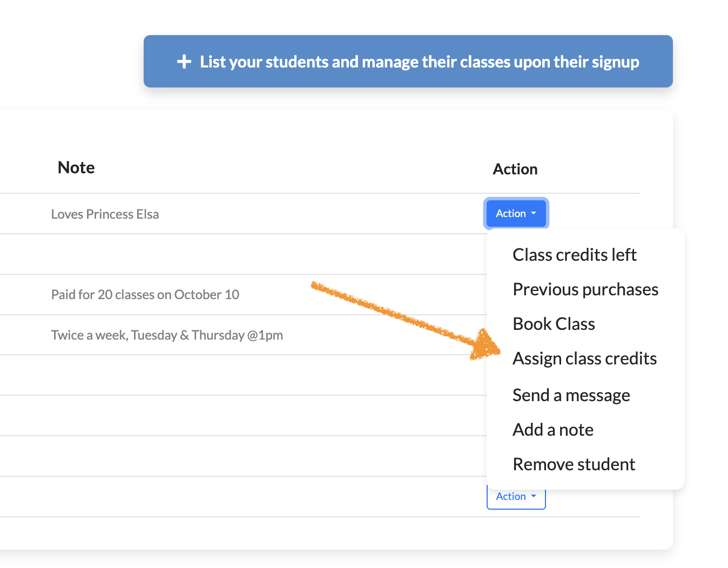Select Class credits left from the menu

(574, 255)
